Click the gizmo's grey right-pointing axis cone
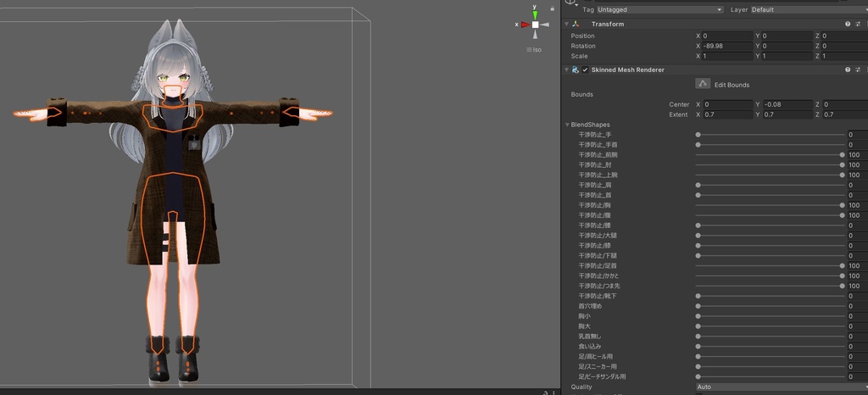868x395 pixels. coord(545,25)
